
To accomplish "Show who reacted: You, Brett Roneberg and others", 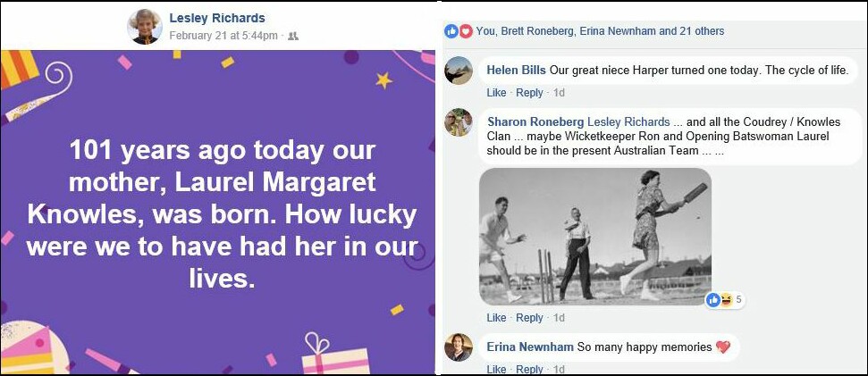I will pyautogui.click(x=600, y=31).
